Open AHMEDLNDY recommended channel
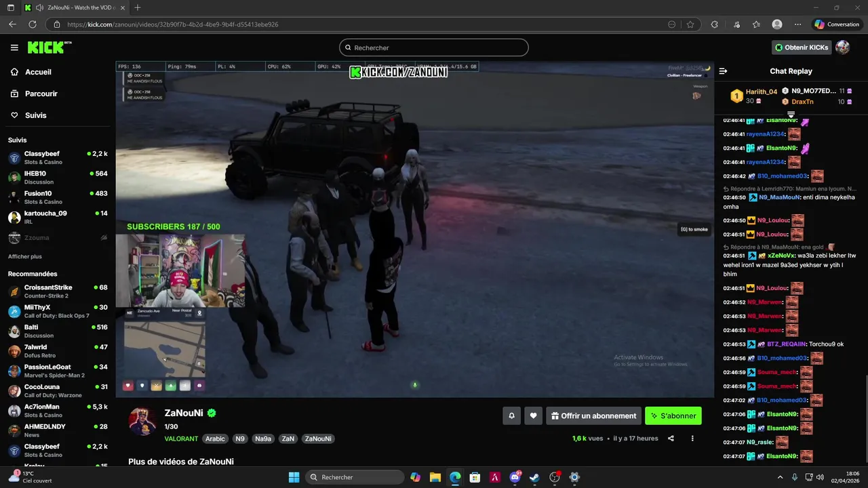This screenshot has height=488, width=868. tap(58, 430)
